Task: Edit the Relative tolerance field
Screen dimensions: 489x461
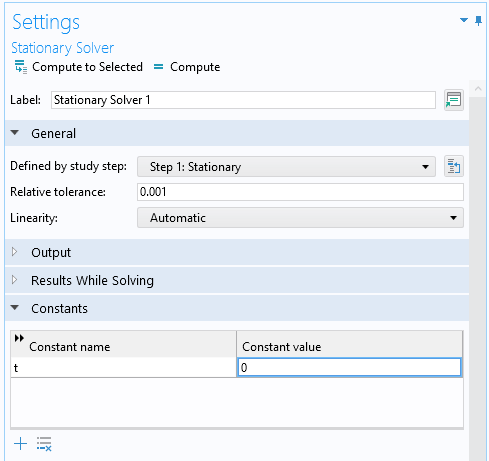Action: point(300,192)
